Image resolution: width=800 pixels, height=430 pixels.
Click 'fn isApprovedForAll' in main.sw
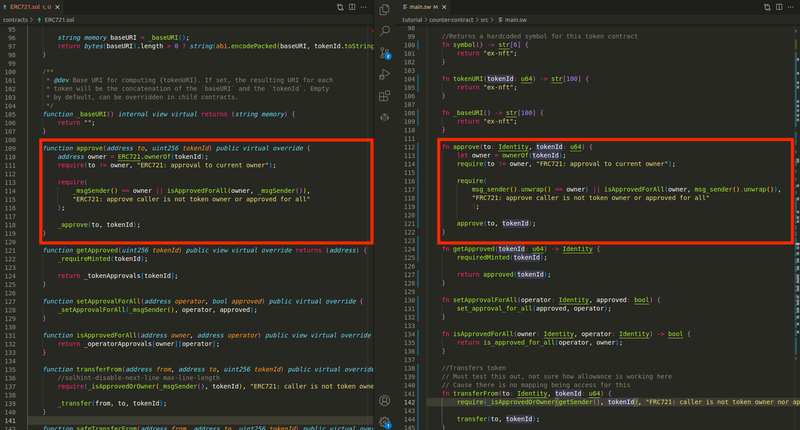coord(478,334)
